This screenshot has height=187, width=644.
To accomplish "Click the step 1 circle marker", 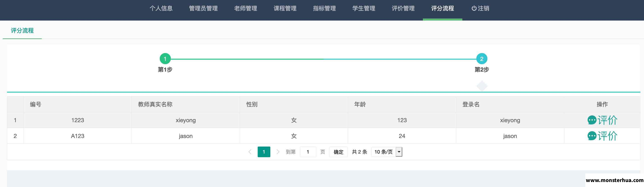I will (165, 59).
